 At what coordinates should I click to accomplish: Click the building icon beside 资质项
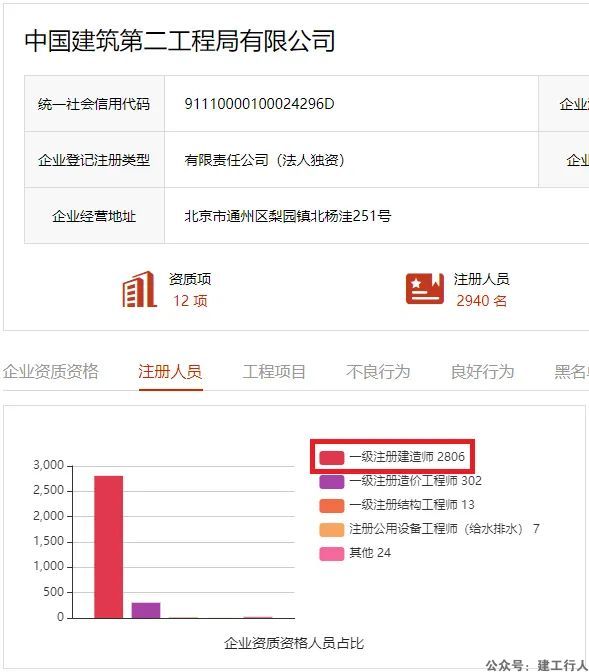(138, 289)
